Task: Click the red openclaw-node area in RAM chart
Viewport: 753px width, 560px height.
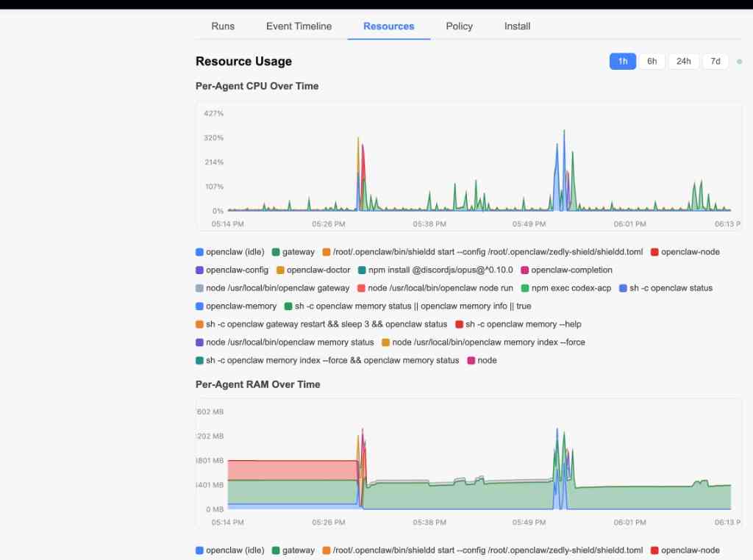Action: coord(292,470)
